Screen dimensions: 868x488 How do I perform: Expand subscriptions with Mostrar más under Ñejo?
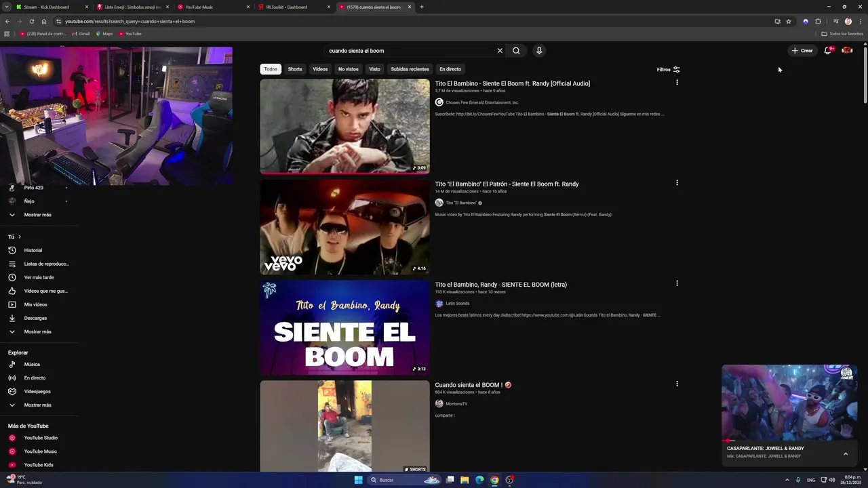click(39, 215)
